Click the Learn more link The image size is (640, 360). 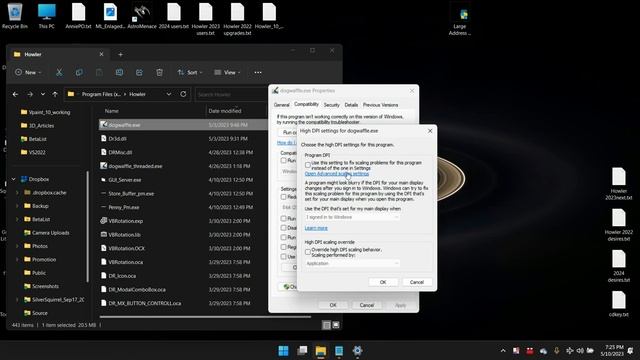(316, 228)
